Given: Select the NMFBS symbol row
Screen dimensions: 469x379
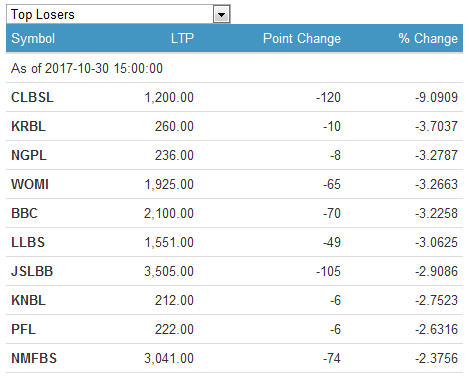Looking at the screenshot, I should click(x=234, y=358).
